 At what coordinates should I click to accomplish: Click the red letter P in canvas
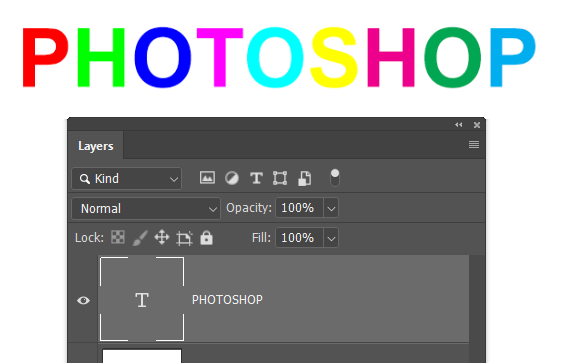[45, 57]
